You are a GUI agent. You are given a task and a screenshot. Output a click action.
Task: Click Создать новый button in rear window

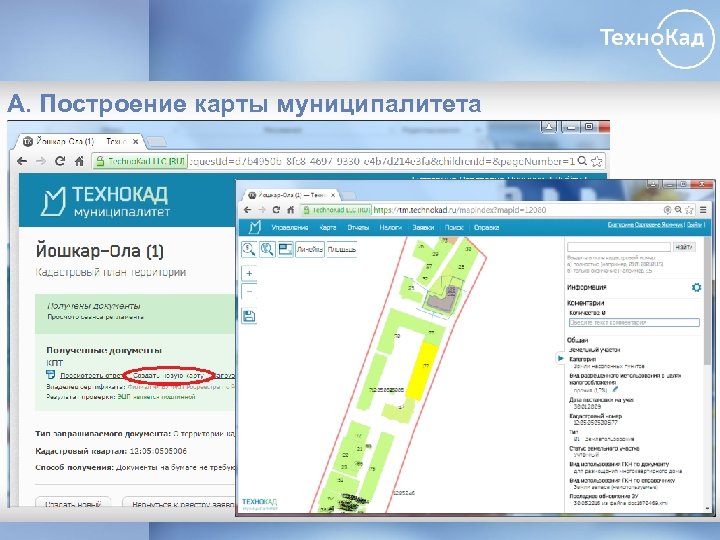[x=73, y=504]
